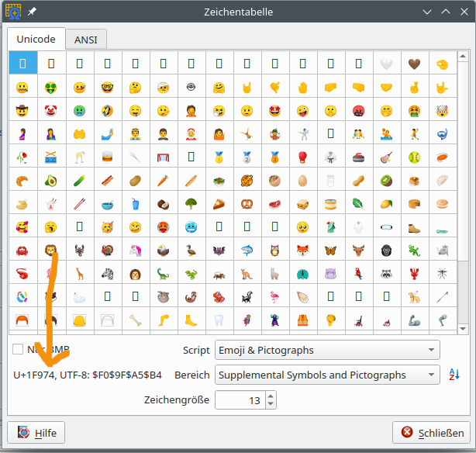Pin the window with the titlebar pin icon

click(32, 12)
